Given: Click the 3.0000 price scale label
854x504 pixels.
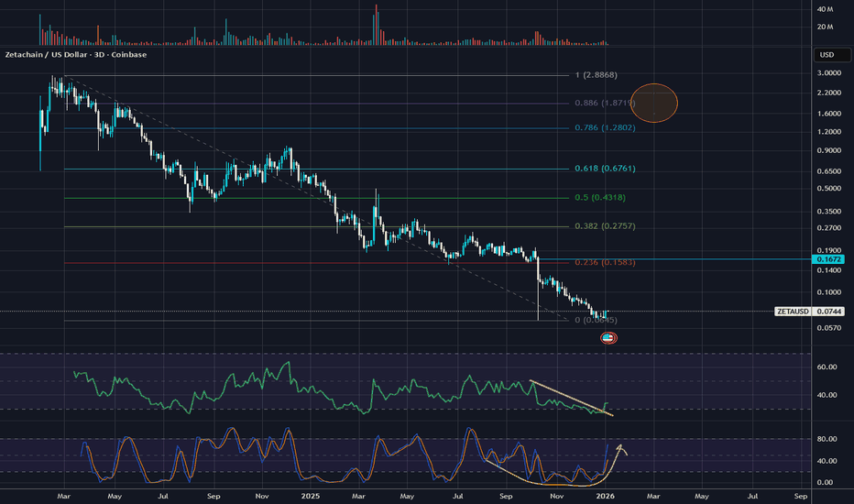Looking at the screenshot, I should point(829,73).
